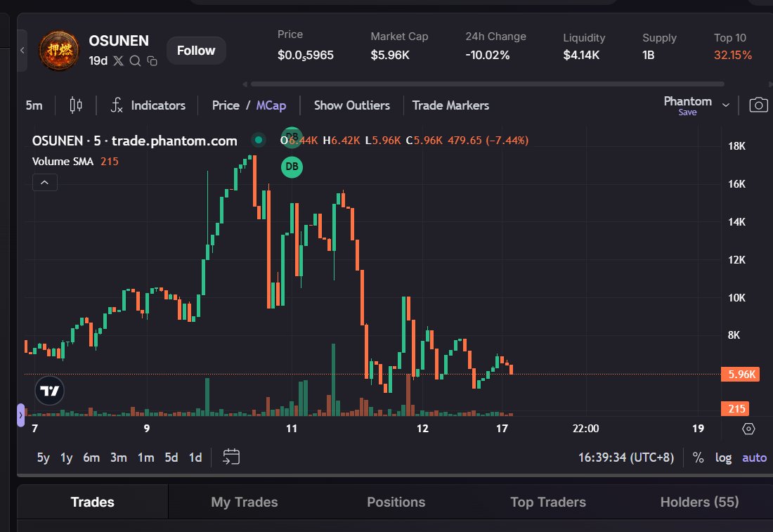Open the Holders (55) tab

pyautogui.click(x=699, y=502)
